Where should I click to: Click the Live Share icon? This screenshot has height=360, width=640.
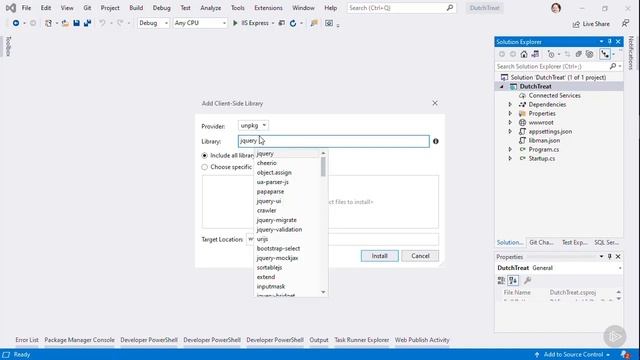point(576,24)
